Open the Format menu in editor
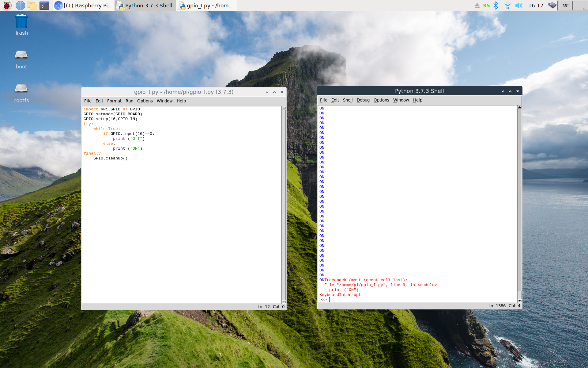The image size is (588, 368). point(114,101)
